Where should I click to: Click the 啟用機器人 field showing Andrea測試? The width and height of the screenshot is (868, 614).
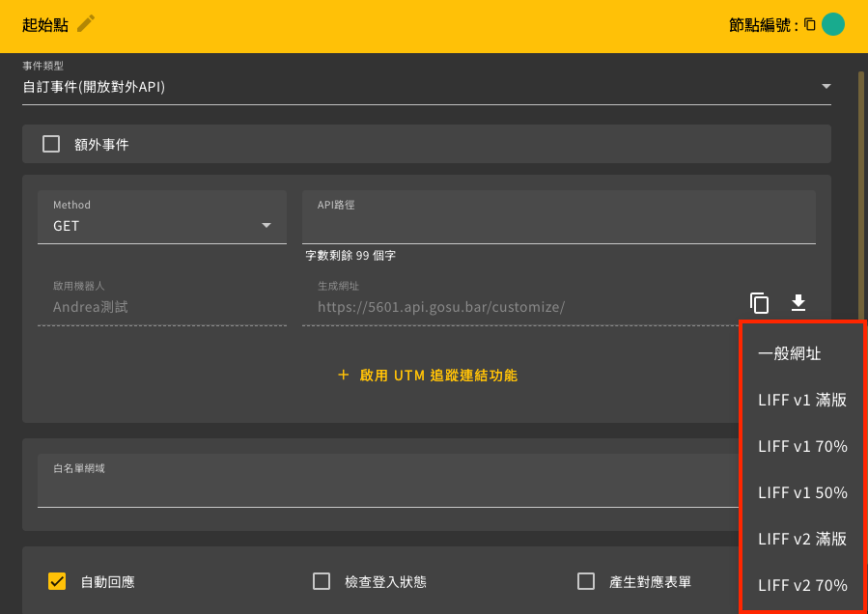(162, 299)
